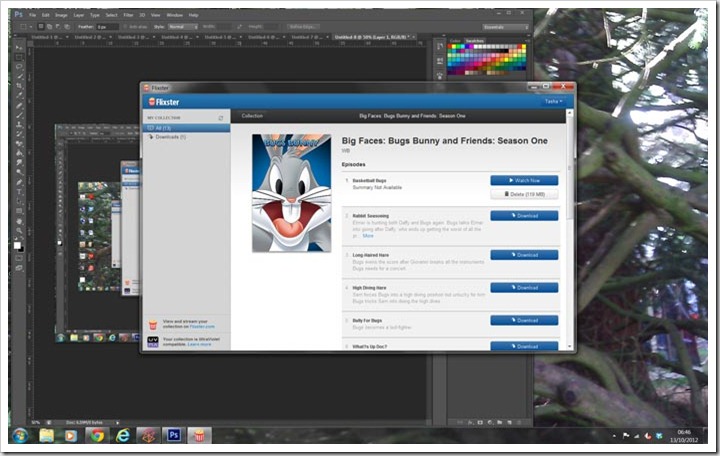Download the High Diving Hare episode
The height and width of the screenshot is (456, 720).
tap(524, 287)
